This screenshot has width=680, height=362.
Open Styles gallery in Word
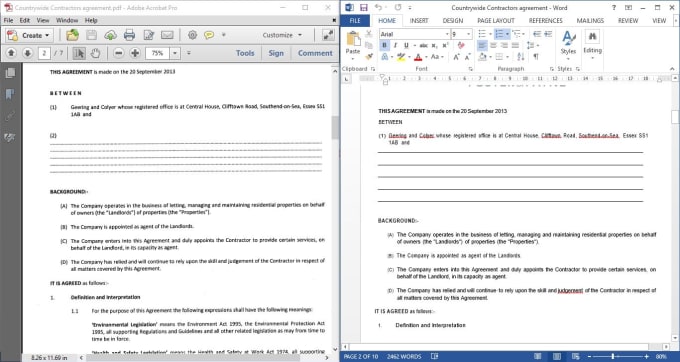[568, 44]
